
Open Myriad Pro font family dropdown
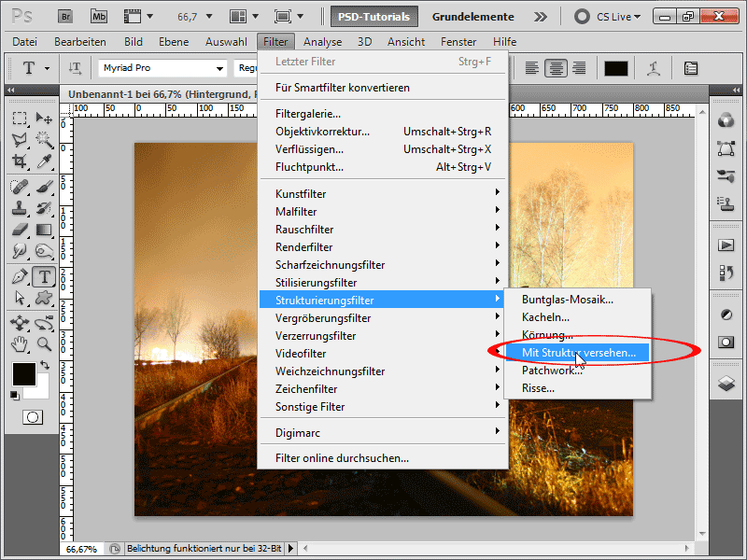[x=219, y=68]
